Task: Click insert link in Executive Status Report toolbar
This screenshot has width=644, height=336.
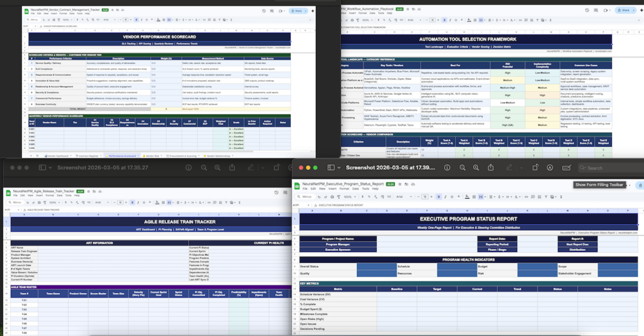Action: (526, 197)
